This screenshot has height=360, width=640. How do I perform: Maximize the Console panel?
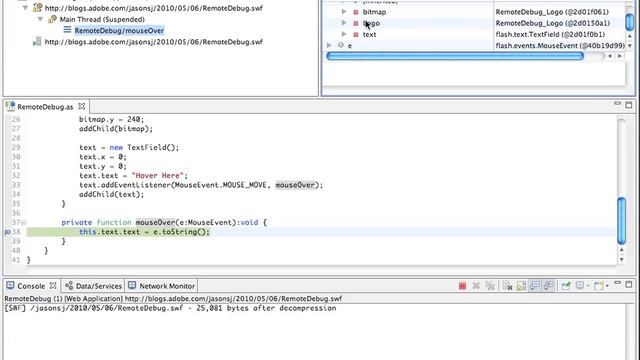(x=629, y=284)
